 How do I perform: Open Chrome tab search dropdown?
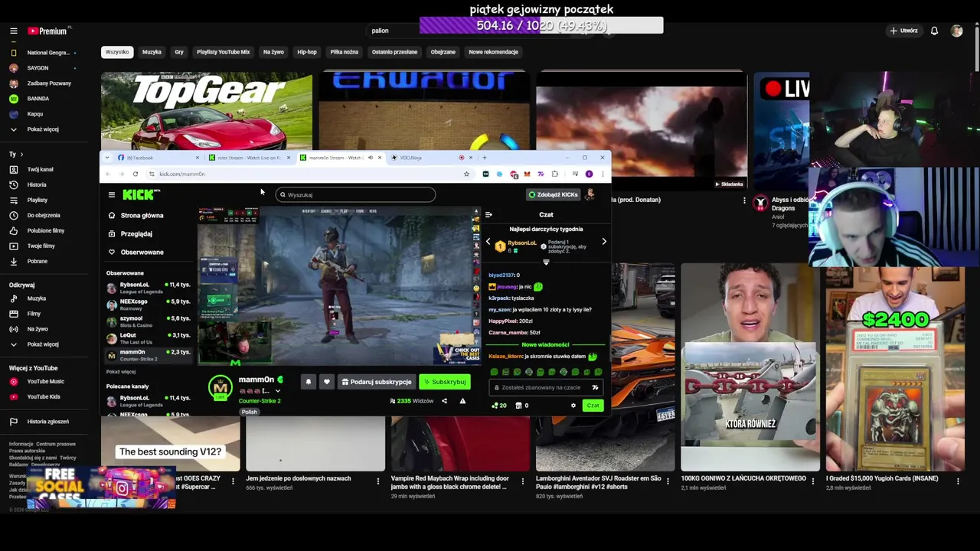point(107,158)
